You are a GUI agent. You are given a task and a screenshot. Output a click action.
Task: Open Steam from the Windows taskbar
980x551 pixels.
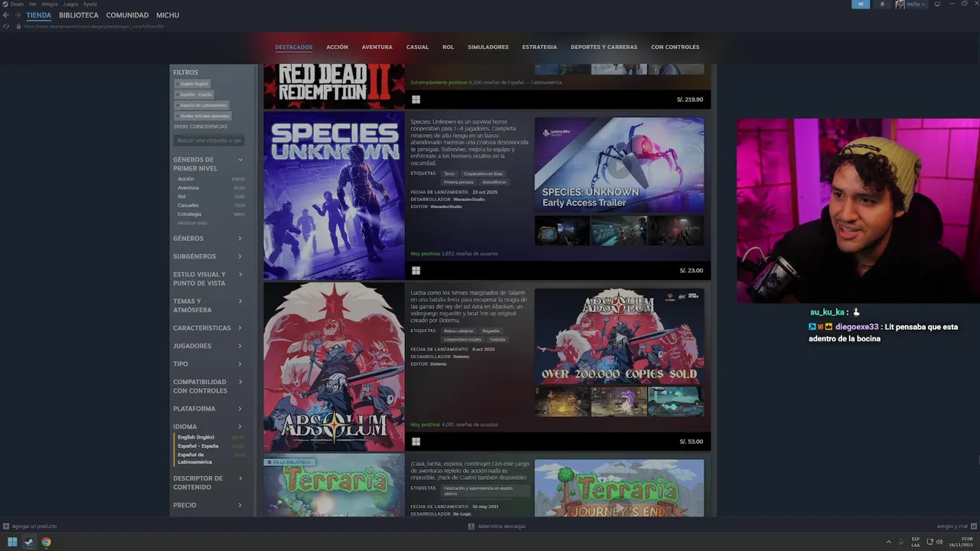(x=29, y=542)
